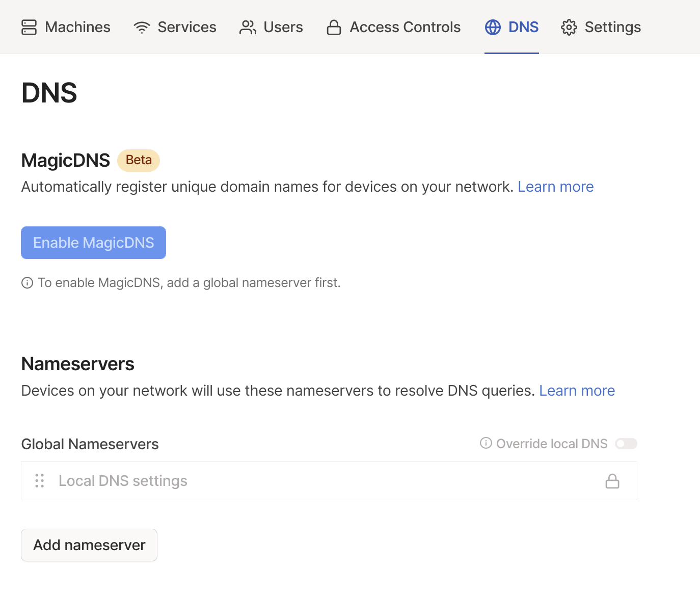Go to the Users tab

click(x=271, y=27)
